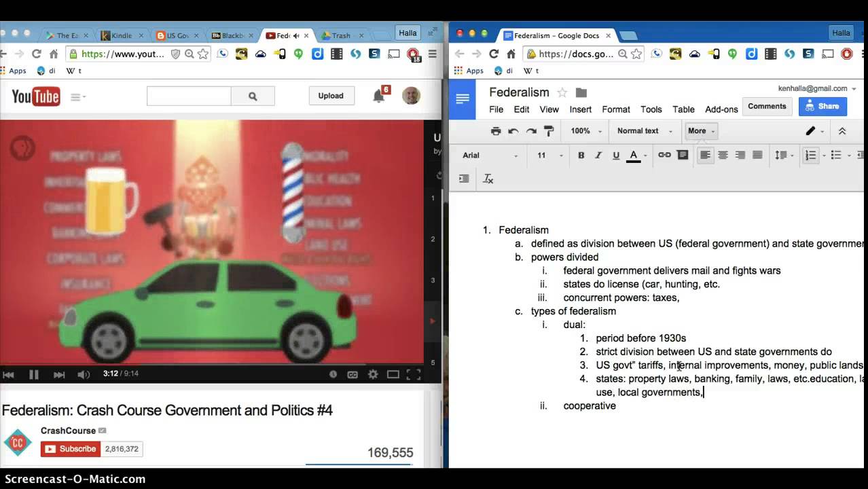Star the Federalism document
This screenshot has height=489, width=868.
pyautogui.click(x=562, y=92)
